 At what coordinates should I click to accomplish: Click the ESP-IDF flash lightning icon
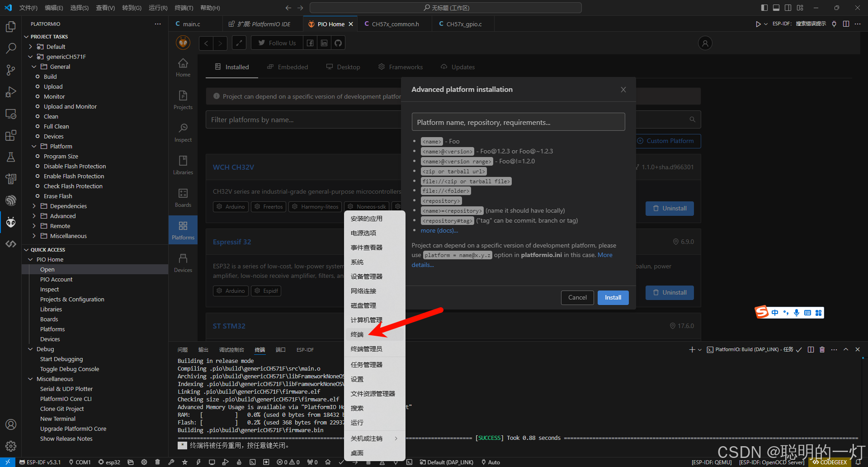198,462
